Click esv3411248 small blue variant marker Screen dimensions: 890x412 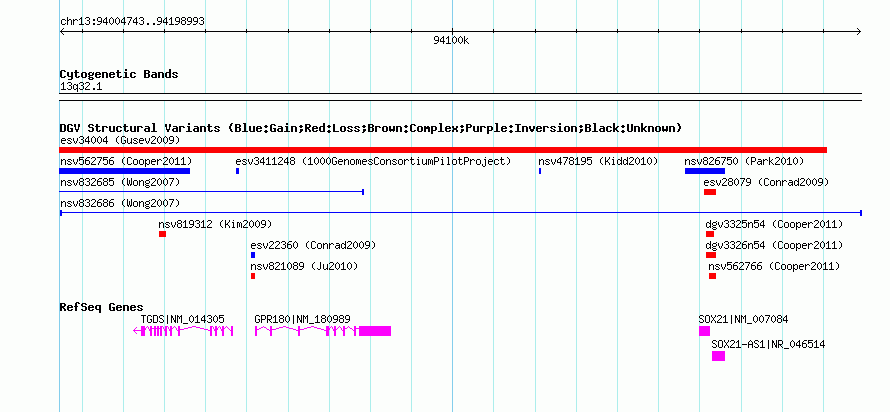[x=237, y=171]
